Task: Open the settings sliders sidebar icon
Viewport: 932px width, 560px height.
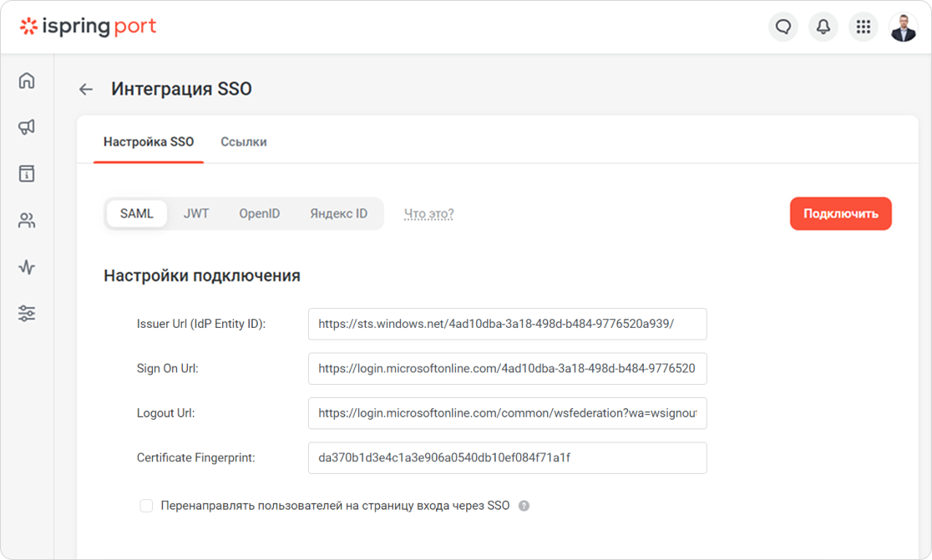Action: 27,313
